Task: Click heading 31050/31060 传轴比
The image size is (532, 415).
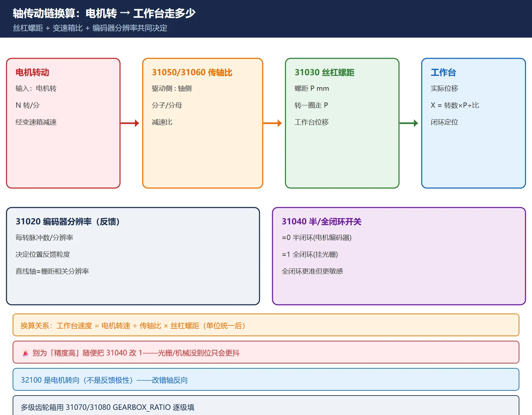Action: (192, 72)
